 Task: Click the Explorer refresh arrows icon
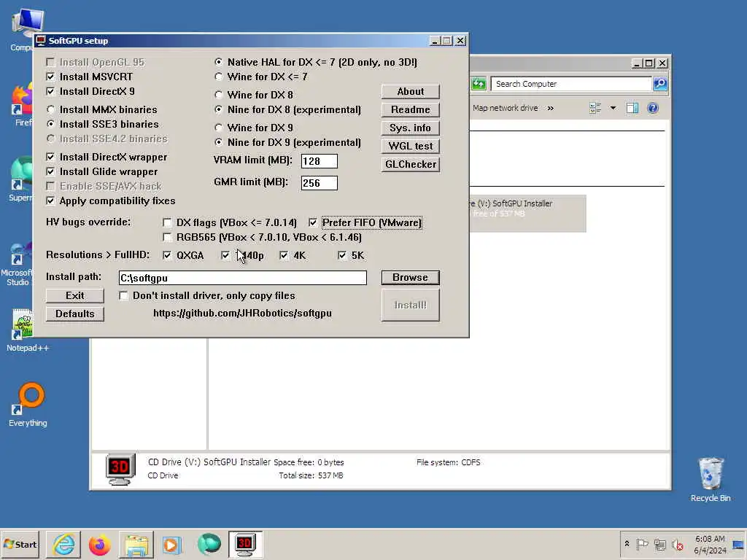point(479,84)
